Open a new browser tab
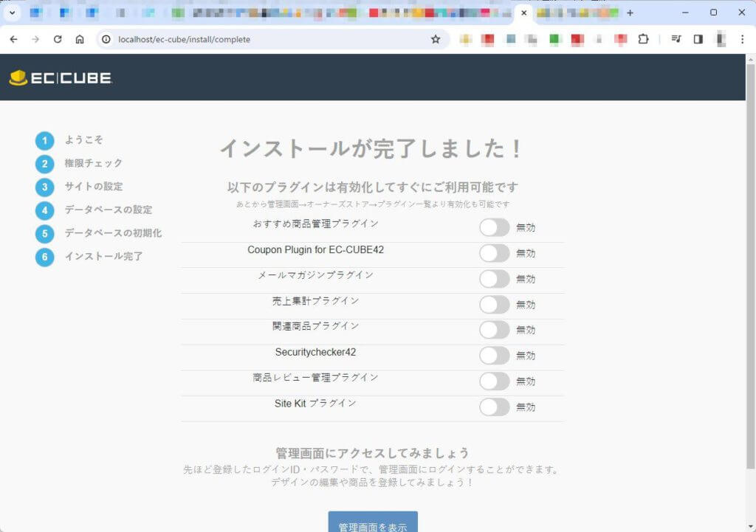 [630, 13]
